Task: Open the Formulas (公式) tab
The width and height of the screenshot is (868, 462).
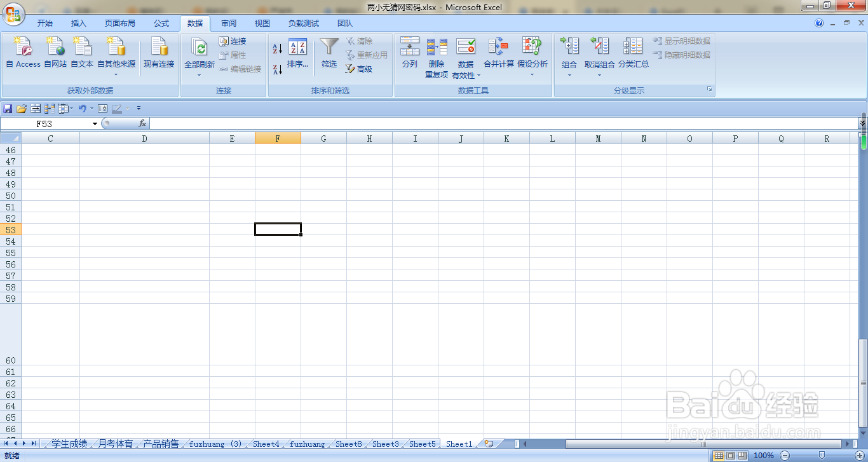Action: (x=161, y=24)
